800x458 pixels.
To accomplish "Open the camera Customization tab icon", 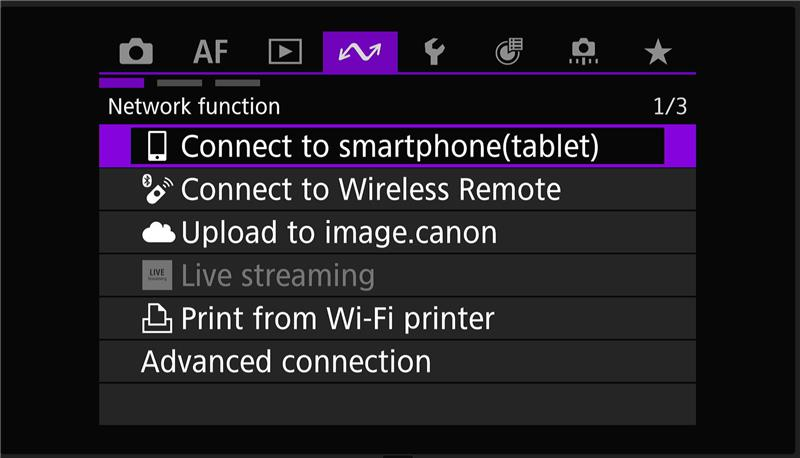I will 584,52.
